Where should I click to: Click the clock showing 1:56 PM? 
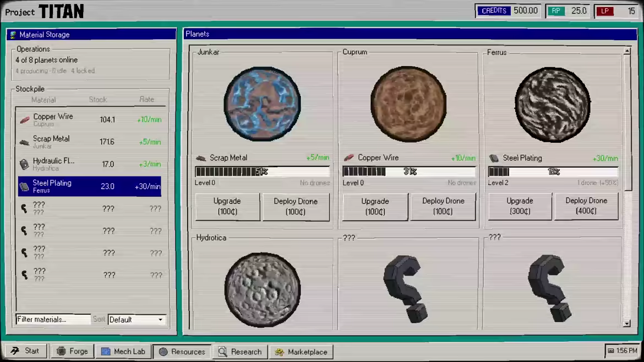click(623, 351)
